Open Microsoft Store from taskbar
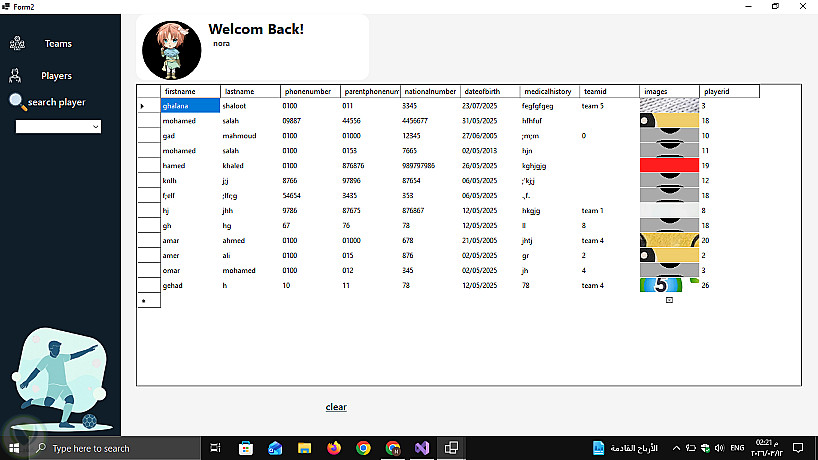The height and width of the screenshot is (460, 818). 246,448
